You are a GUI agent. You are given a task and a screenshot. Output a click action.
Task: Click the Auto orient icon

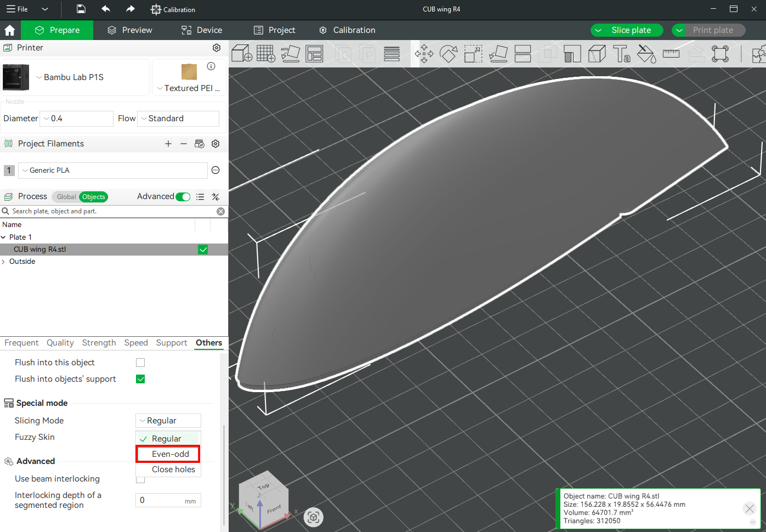point(290,54)
